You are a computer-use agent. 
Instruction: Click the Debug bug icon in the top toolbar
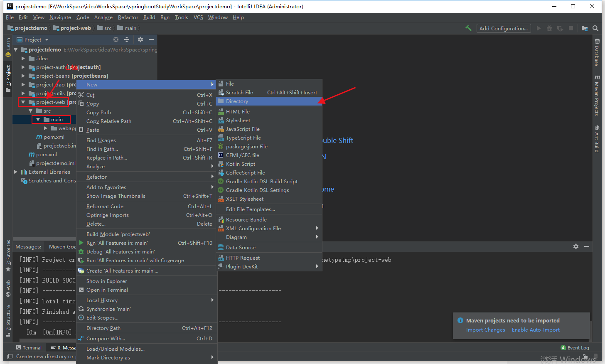pos(549,28)
